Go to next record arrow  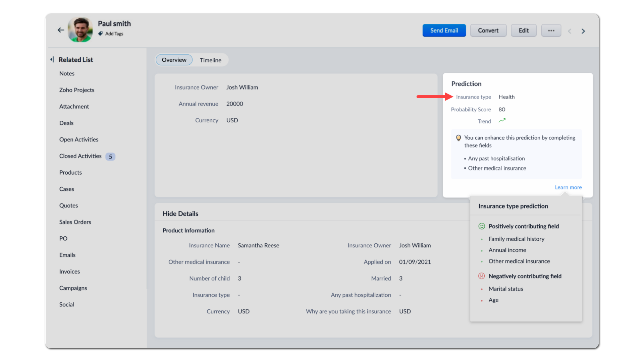coord(583,31)
